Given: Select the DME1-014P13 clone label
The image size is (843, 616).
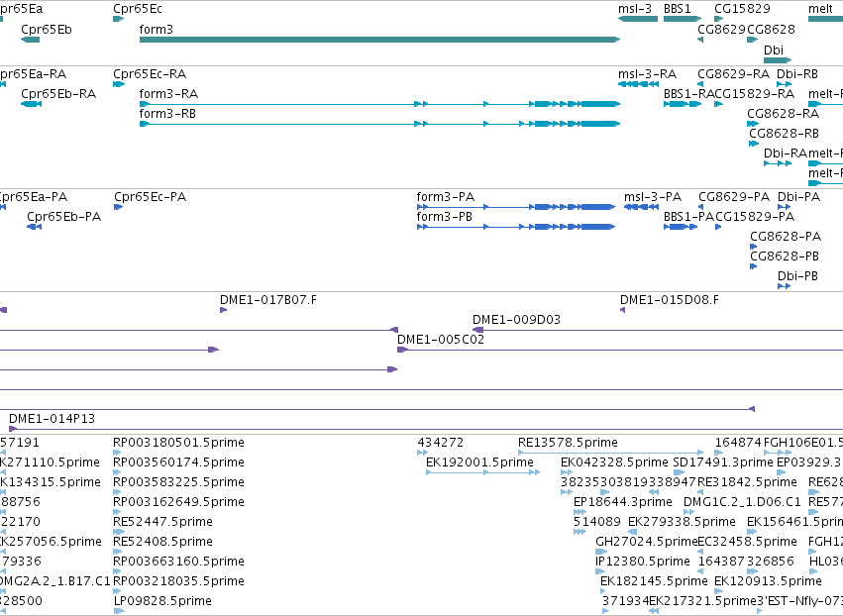Looking at the screenshot, I should (53, 419).
